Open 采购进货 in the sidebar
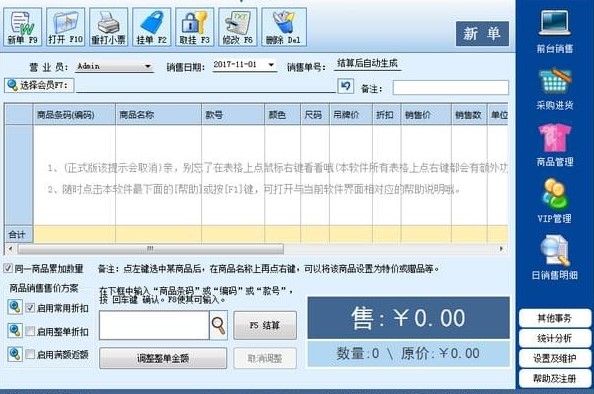This screenshot has width=594, height=394. [555, 89]
